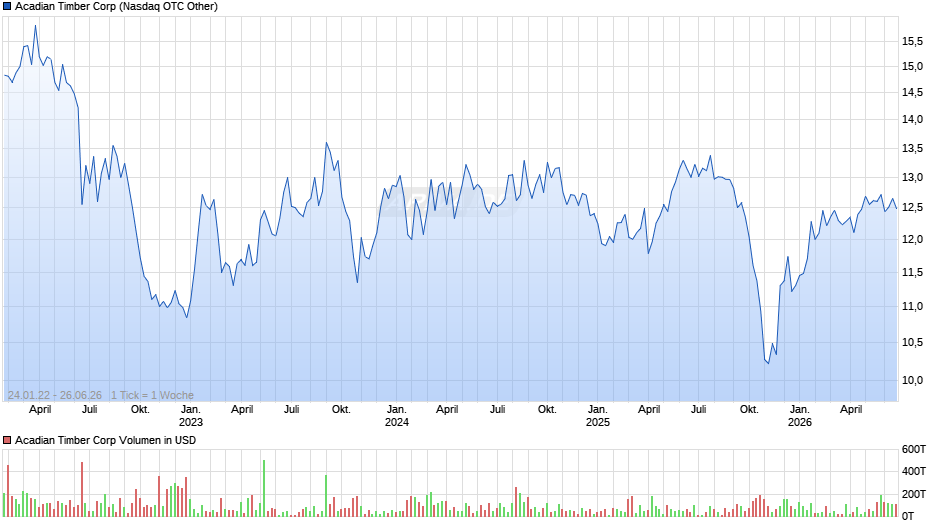Viewport: 940px width, 526px height.
Task: Click the 'Juli' label between Jan. 2025 and Jan. 2026
Action: (698, 410)
